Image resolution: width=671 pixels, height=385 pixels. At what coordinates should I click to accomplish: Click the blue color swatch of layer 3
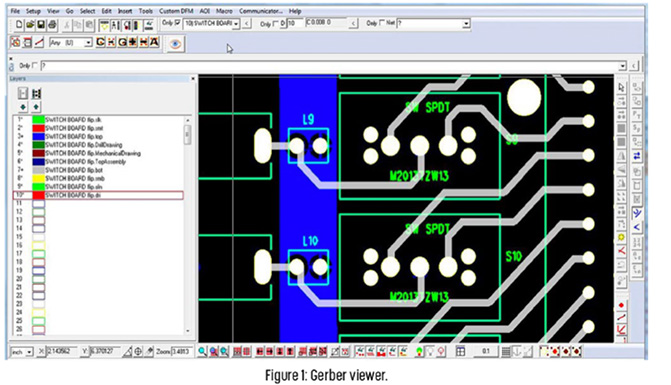point(39,136)
